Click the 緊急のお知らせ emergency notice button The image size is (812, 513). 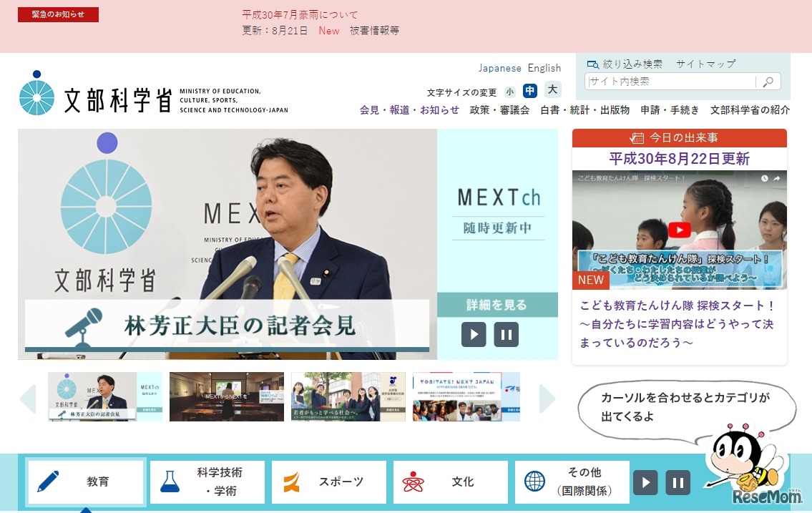58,14
